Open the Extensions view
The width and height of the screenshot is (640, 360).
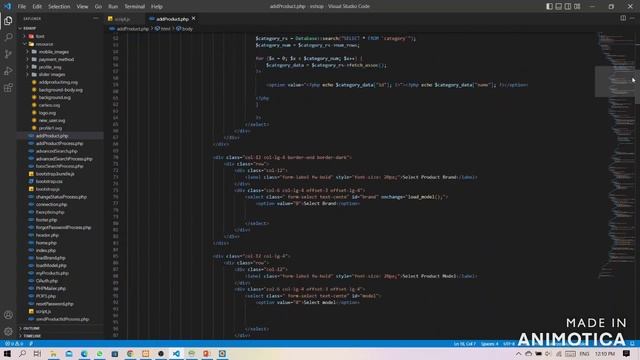point(8,88)
